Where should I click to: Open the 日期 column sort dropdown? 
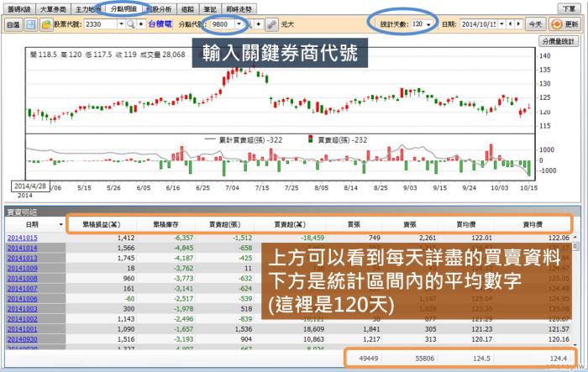pyautogui.click(x=60, y=224)
